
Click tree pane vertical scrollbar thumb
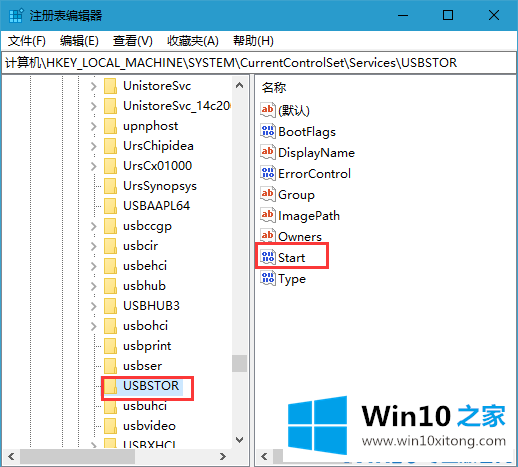click(239, 363)
